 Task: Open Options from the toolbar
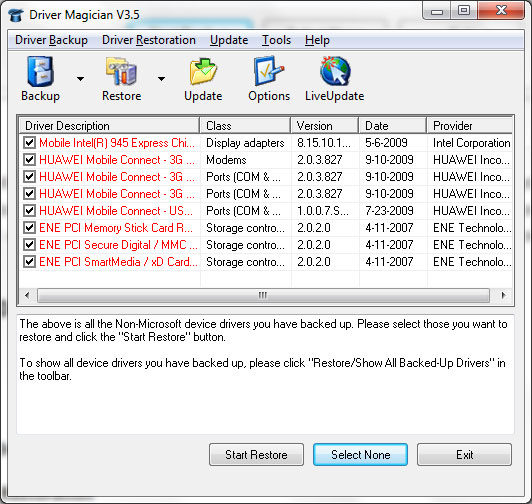269,79
